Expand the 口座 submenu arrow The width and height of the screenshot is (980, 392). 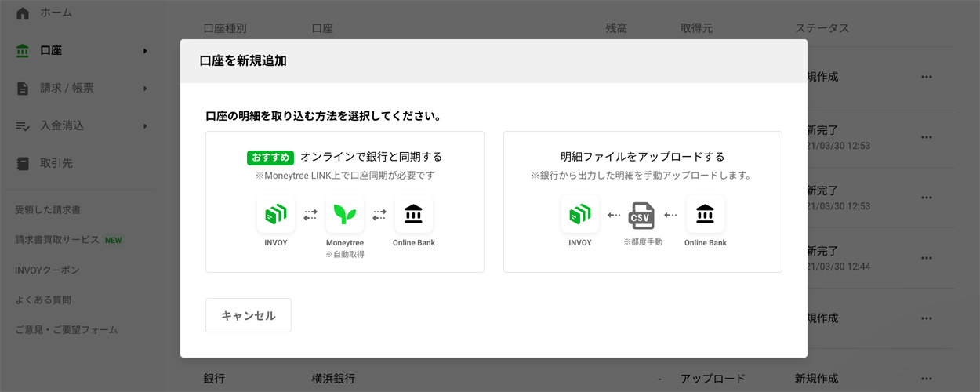(145, 51)
